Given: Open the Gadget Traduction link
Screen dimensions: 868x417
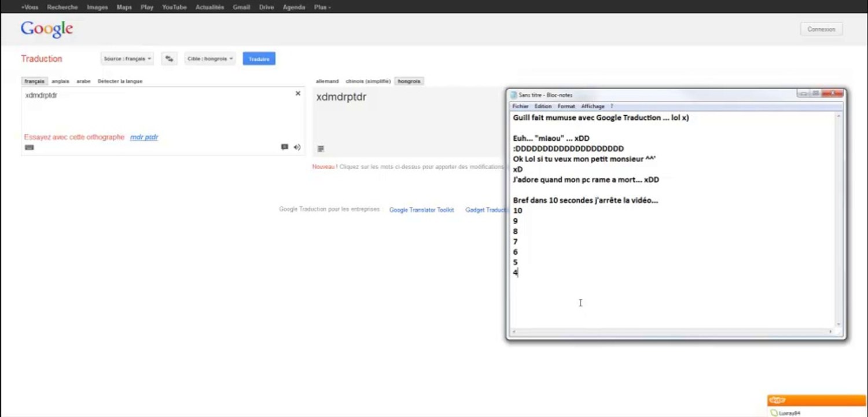Looking at the screenshot, I should [486, 210].
